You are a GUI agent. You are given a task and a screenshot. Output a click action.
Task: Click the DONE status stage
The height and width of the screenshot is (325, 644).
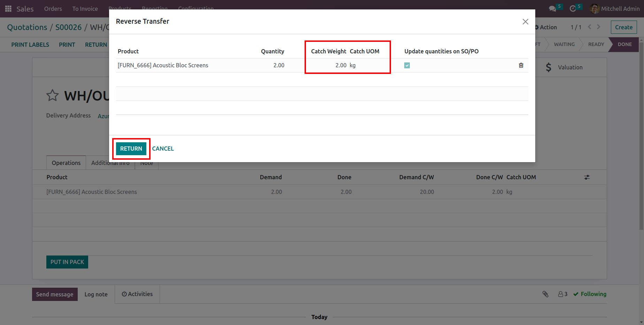pos(624,44)
